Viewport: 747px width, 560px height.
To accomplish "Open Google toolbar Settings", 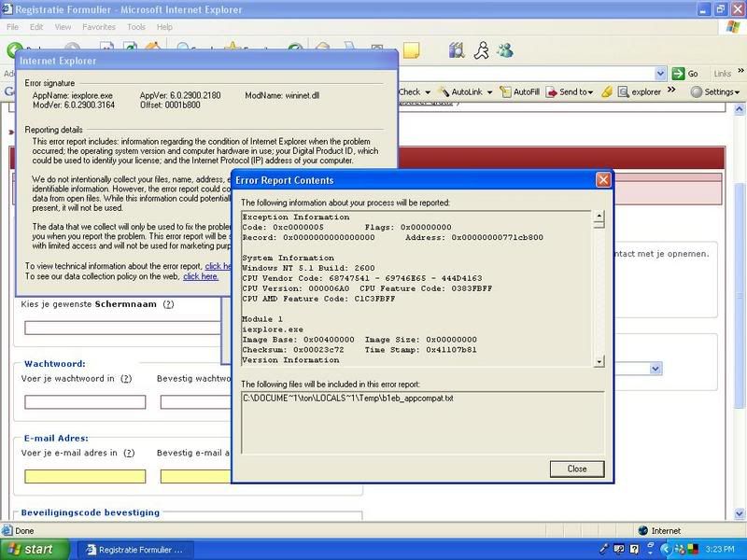I will (x=714, y=91).
